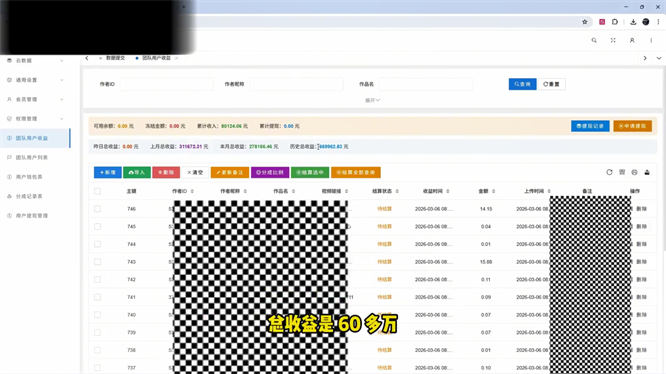Sort by the 结算状态 column sort arrows
Image resolution: width=666 pixels, height=374 pixels.
397,191
